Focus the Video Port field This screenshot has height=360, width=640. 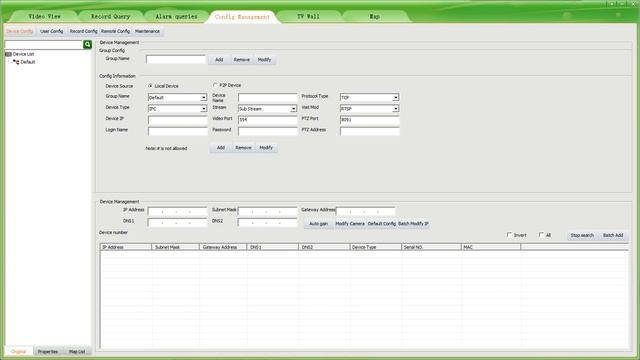[268, 120]
